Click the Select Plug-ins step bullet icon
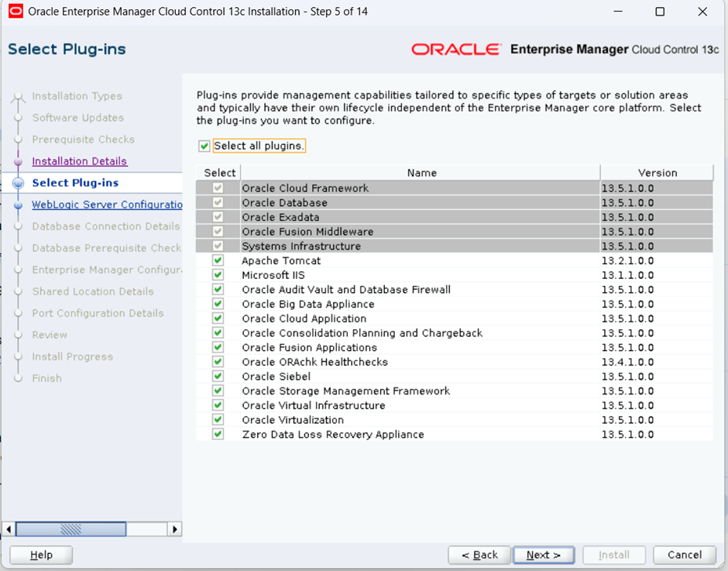This screenshot has width=728, height=571. click(18, 184)
